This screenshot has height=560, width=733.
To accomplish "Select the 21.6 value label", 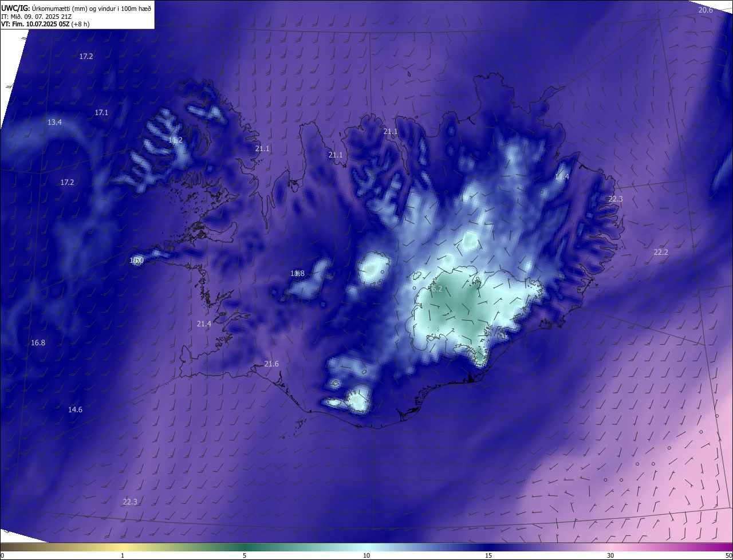I will tap(271, 364).
